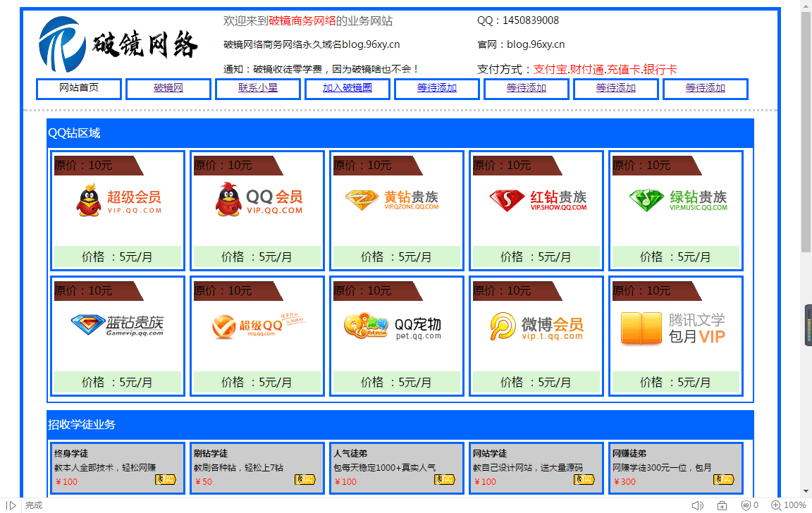
Task: Click 价格 5元/月 under 超级会员
Action: pos(118,256)
